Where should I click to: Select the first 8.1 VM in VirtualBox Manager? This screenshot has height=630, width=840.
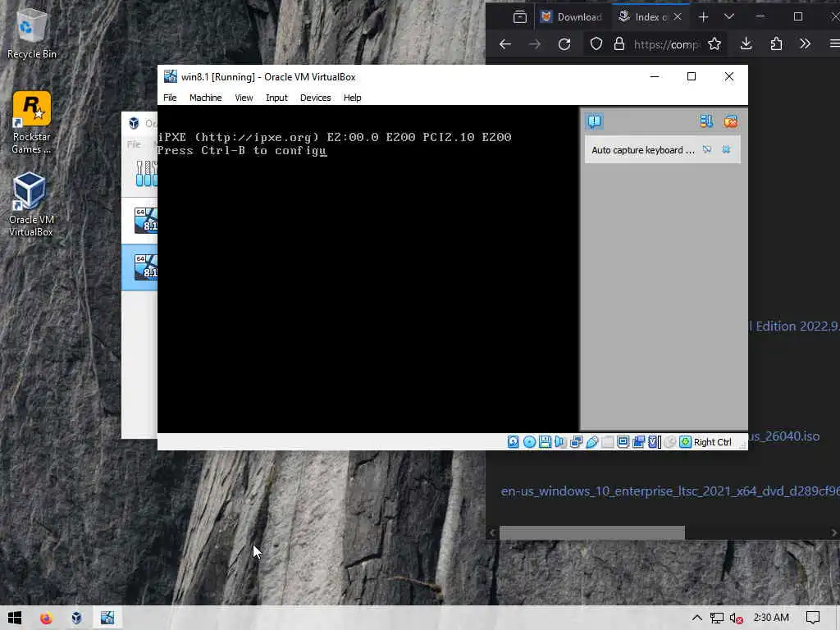click(x=139, y=221)
